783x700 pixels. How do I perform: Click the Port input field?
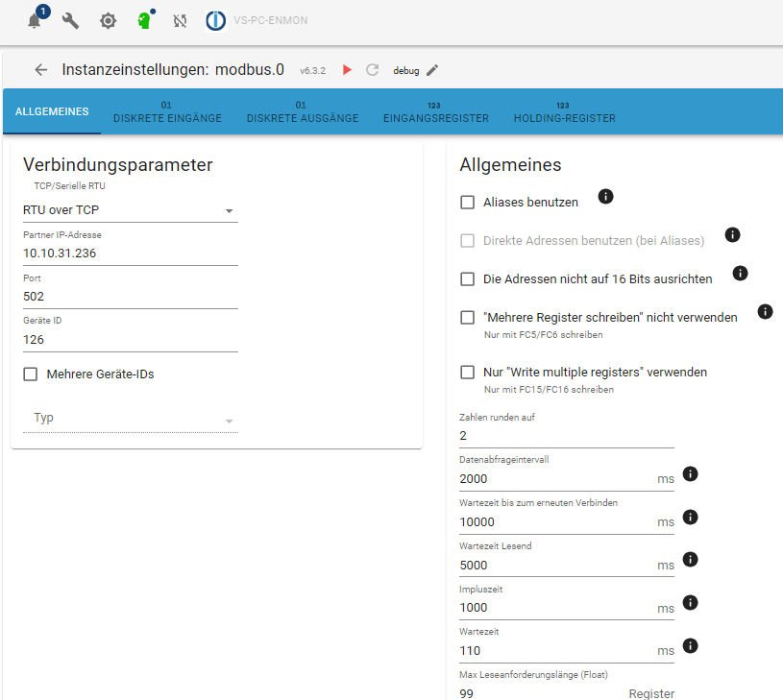coord(130,297)
